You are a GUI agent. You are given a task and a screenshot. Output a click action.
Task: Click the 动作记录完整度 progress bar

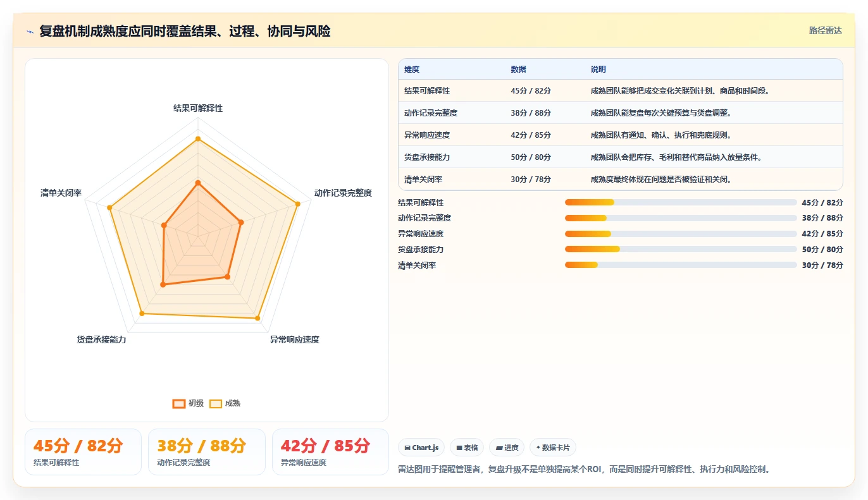click(681, 218)
